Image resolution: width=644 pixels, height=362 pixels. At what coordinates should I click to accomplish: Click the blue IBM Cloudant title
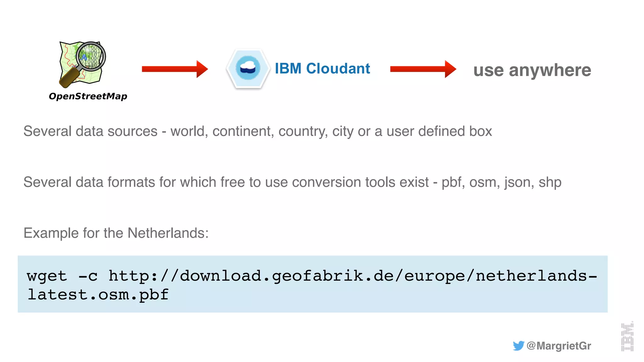(x=322, y=69)
